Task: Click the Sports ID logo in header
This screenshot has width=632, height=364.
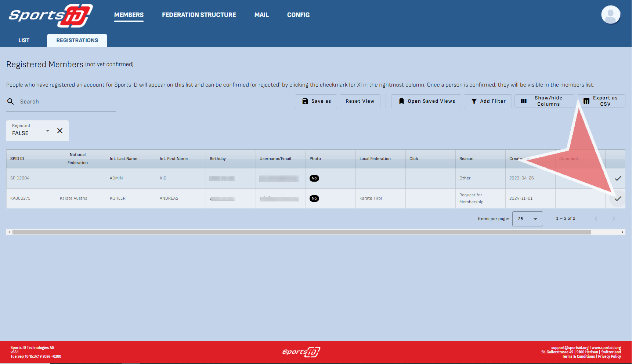Action: (x=51, y=15)
